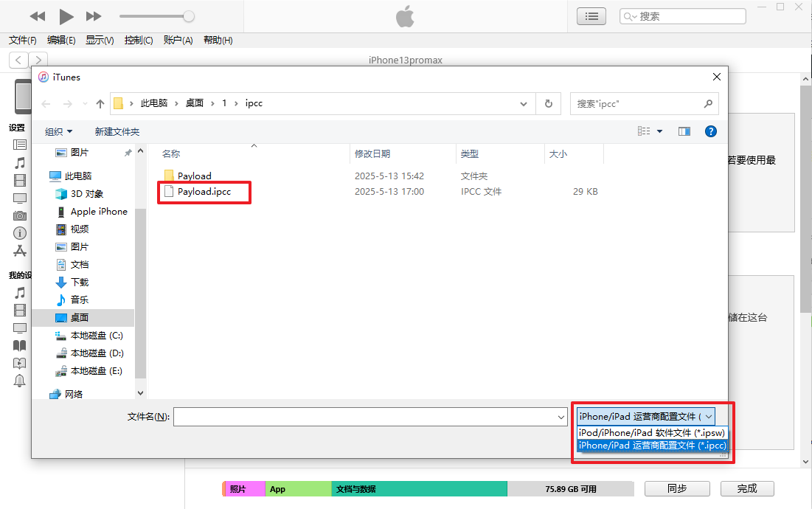The width and height of the screenshot is (812, 509).
Task: Click 桌面 in the address breadcrumb
Action: pos(195,103)
